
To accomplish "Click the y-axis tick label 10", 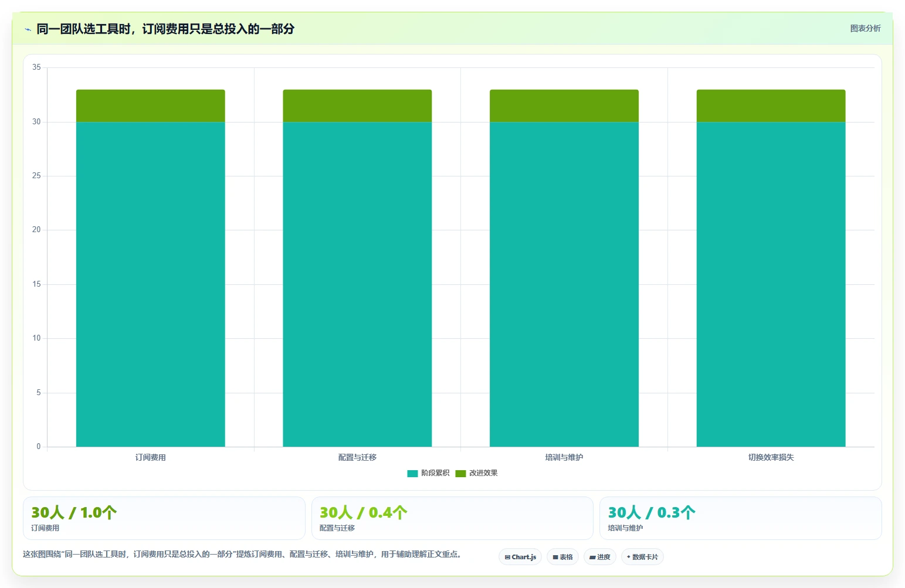I will (x=36, y=338).
